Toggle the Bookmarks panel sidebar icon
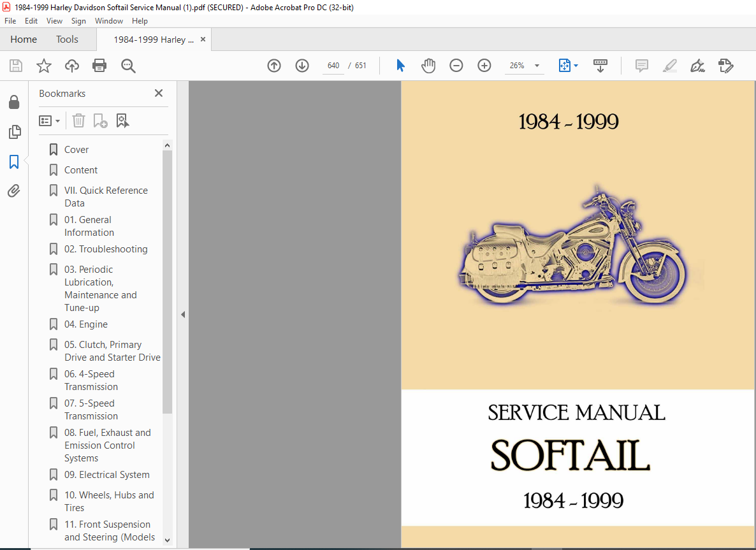The image size is (756, 550). coord(14,161)
